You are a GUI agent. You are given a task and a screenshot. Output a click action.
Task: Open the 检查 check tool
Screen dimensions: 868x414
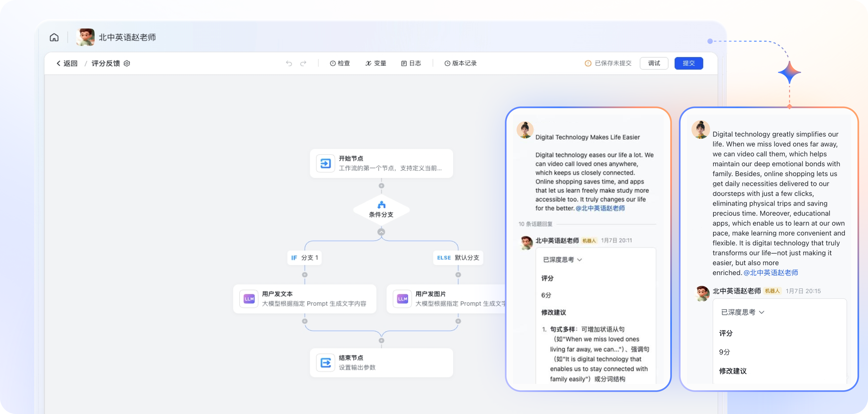click(340, 63)
